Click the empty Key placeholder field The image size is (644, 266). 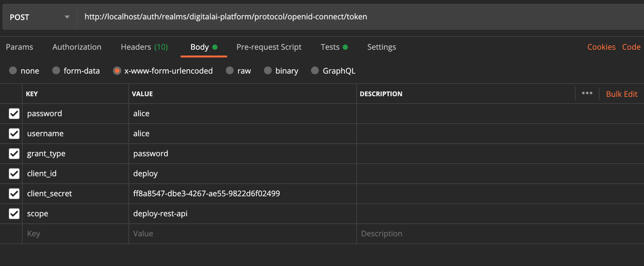click(x=75, y=234)
